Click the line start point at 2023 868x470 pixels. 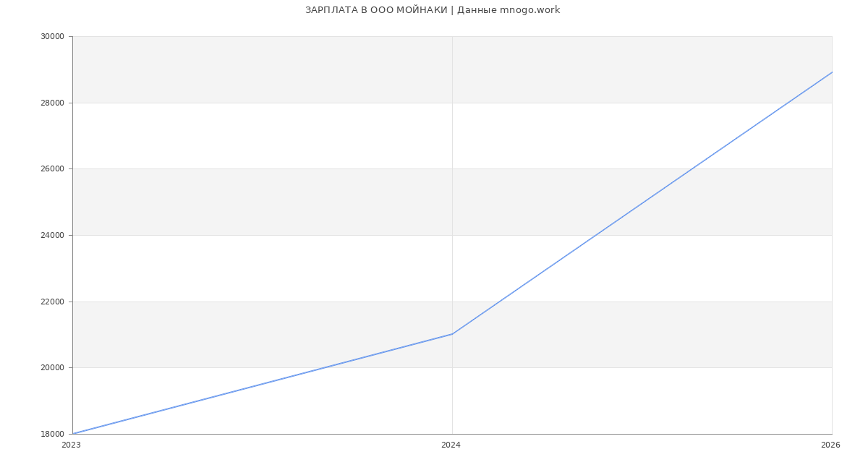click(x=72, y=434)
